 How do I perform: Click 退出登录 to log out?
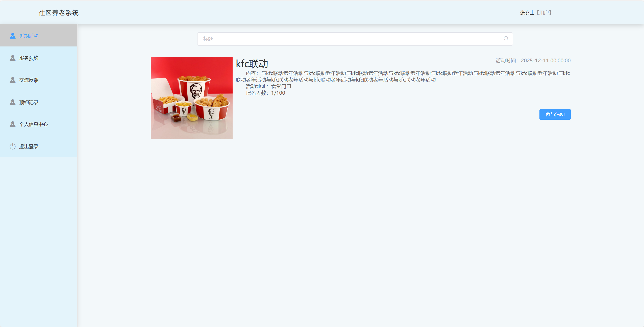(29, 146)
